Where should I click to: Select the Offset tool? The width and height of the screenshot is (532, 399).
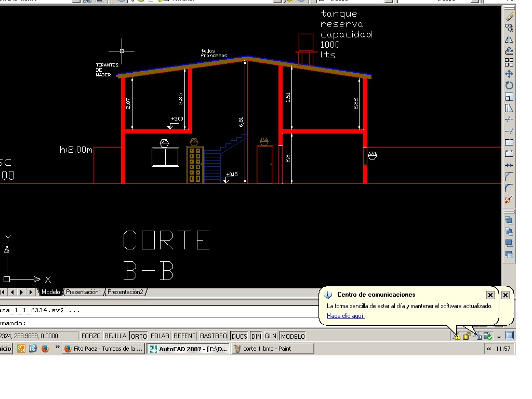509,50
